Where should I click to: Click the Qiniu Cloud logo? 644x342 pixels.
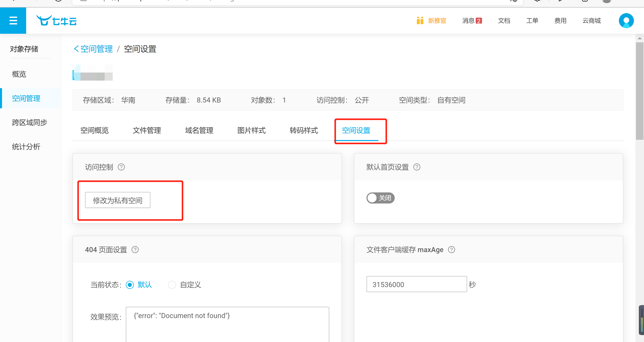coord(56,21)
